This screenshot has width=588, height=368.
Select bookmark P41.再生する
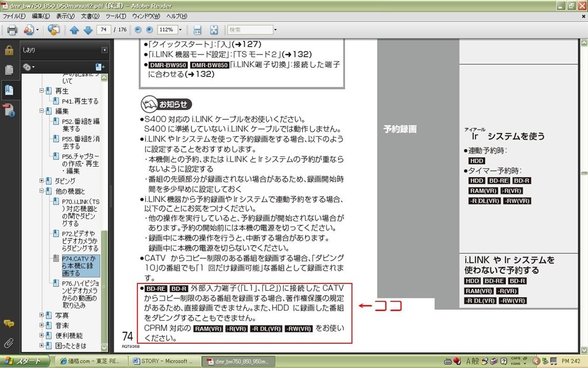click(x=80, y=101)
